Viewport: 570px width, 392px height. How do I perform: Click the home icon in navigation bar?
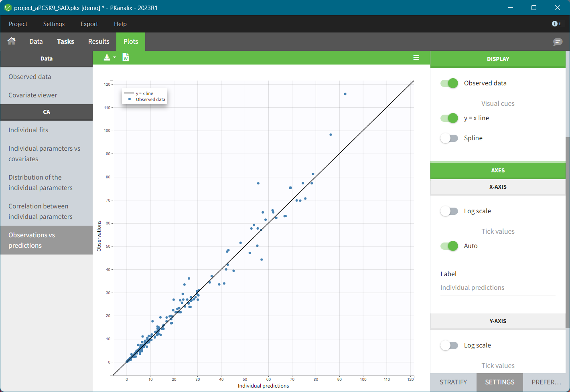point(12,41)
